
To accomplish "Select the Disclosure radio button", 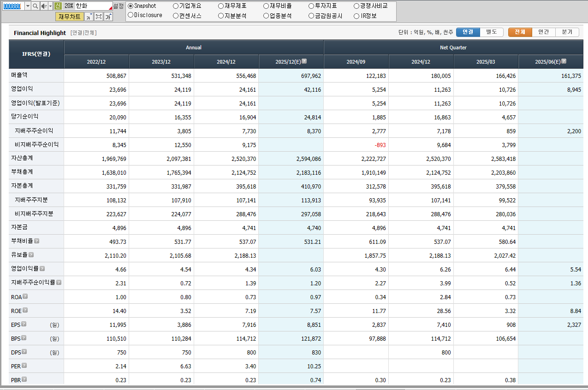I will (131, 15).
